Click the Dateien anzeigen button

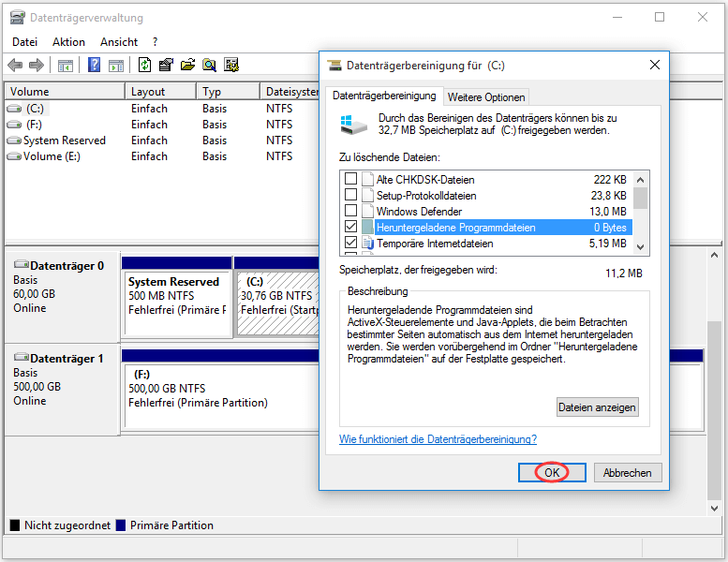click(x=597, y=407)
